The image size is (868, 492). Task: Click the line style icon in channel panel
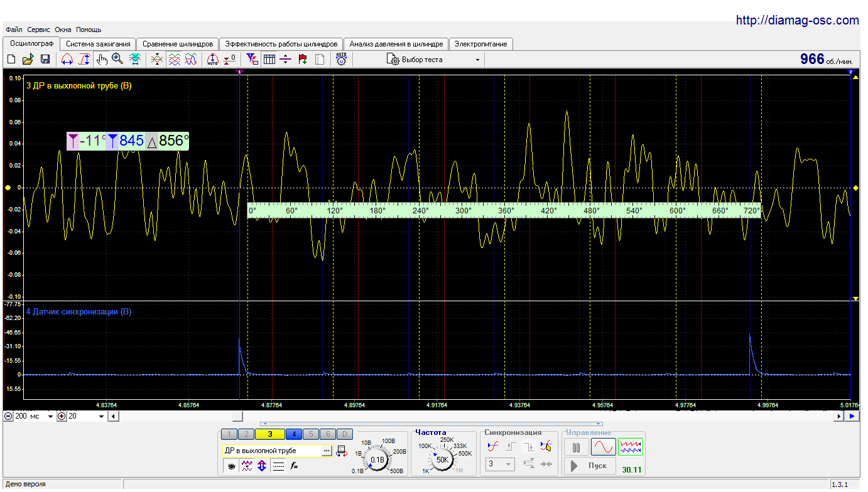[x=278, y=466]
